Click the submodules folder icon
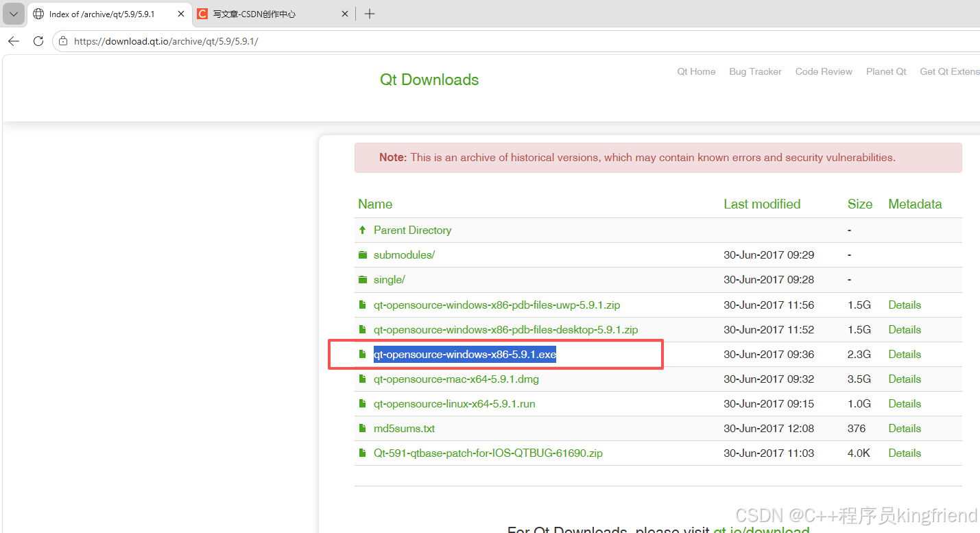The width and height of the screenshot is (980, 533). (363, 255)
